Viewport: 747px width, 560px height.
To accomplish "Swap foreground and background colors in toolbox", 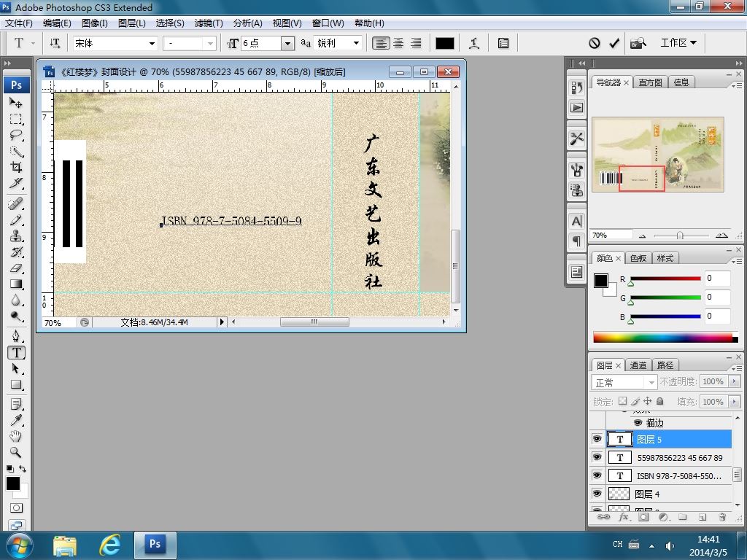I will [x=23, y=469].
